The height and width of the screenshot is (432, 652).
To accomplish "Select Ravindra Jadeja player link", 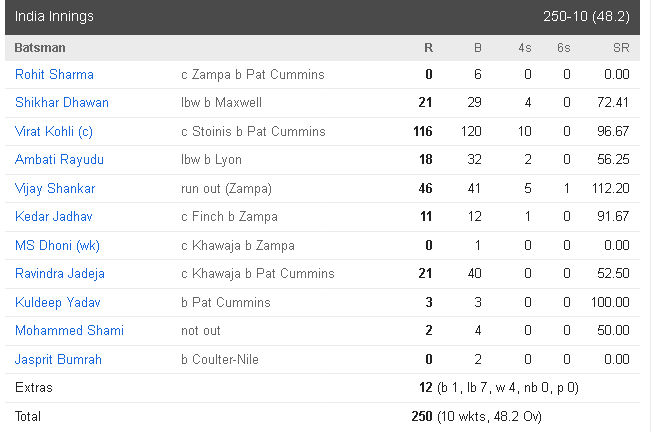I will [59, 274].
